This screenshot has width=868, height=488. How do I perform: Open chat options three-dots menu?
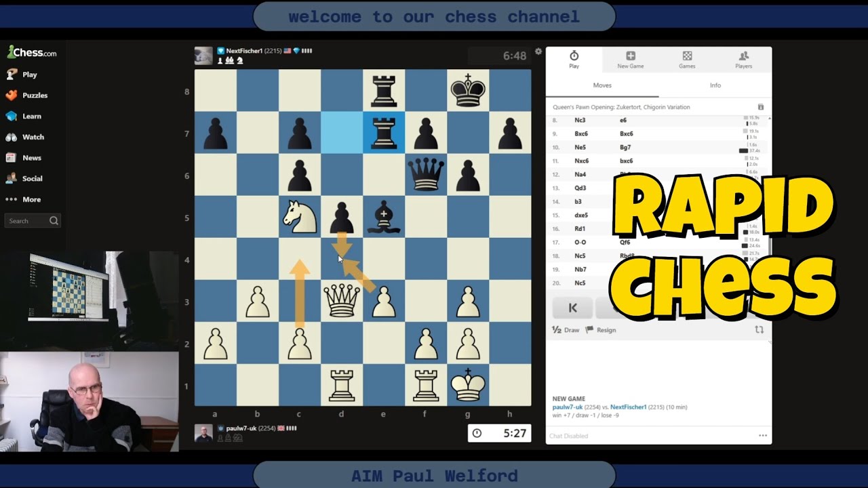coord(763,436)
